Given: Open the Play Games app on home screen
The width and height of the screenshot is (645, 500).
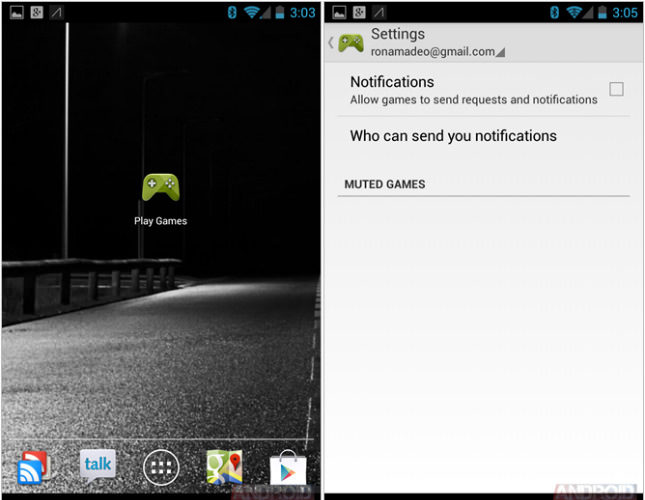Looking at the screenshot, I should coord(160,190).
